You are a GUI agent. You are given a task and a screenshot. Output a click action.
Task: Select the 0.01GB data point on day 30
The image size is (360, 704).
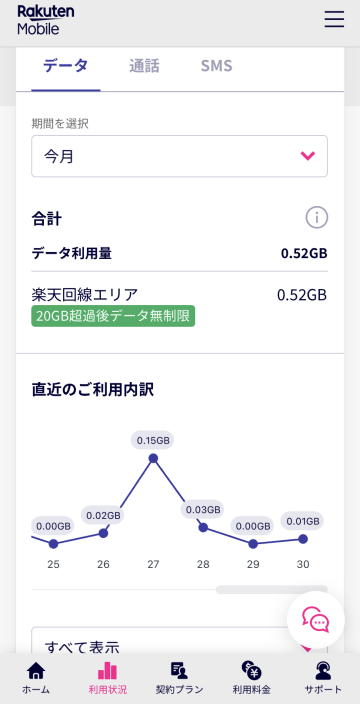tap(303, 539)
